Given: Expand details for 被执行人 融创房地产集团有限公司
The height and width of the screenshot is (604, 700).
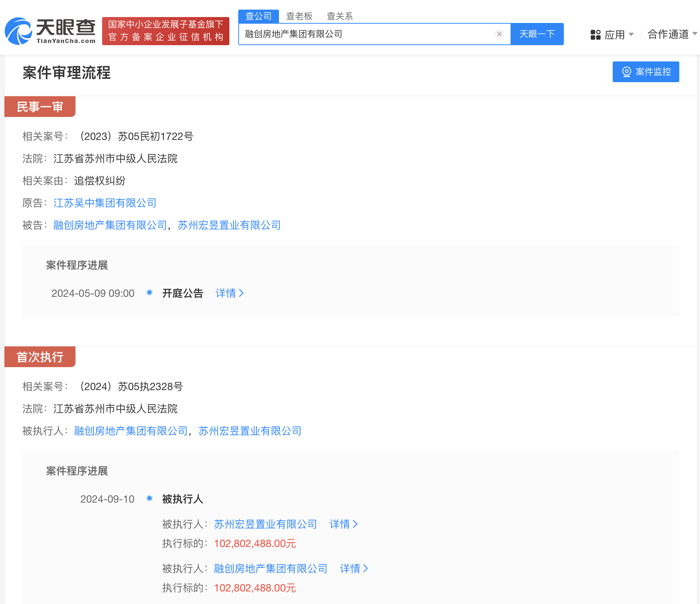Looking at the screenshot, I should (x=351, y=568).
